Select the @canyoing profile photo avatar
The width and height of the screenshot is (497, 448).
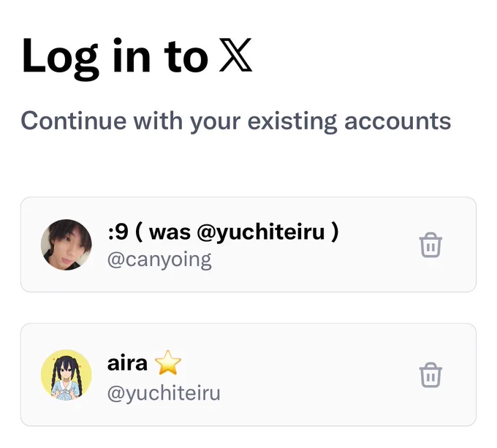point(67,245)
